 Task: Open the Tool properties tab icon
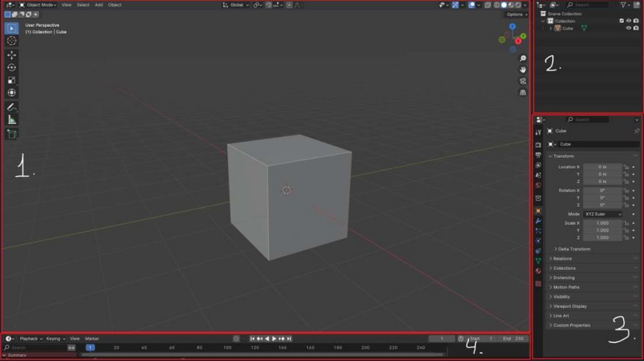pyautogui.click(x=538, y=132)
